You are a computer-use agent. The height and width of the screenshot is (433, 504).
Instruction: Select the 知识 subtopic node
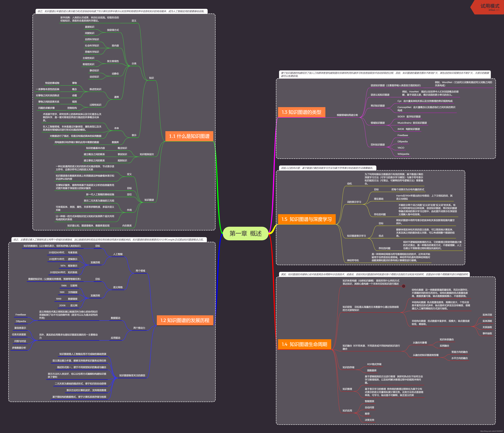152,78
